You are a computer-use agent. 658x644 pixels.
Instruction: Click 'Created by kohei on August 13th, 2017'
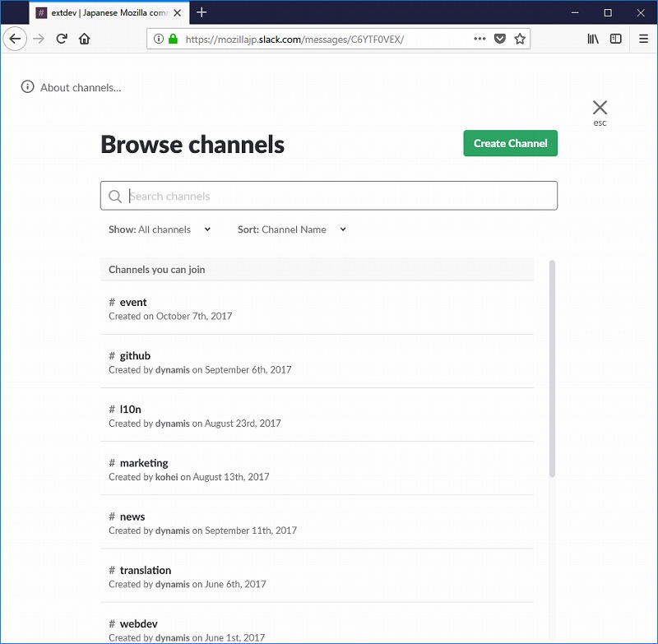click(189, 477)
